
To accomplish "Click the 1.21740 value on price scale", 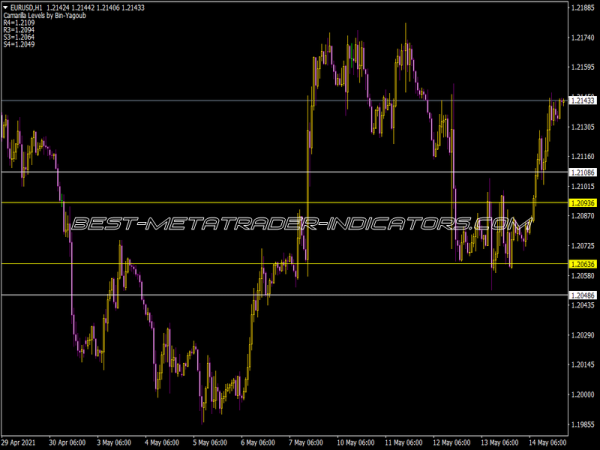I will 582,38.
